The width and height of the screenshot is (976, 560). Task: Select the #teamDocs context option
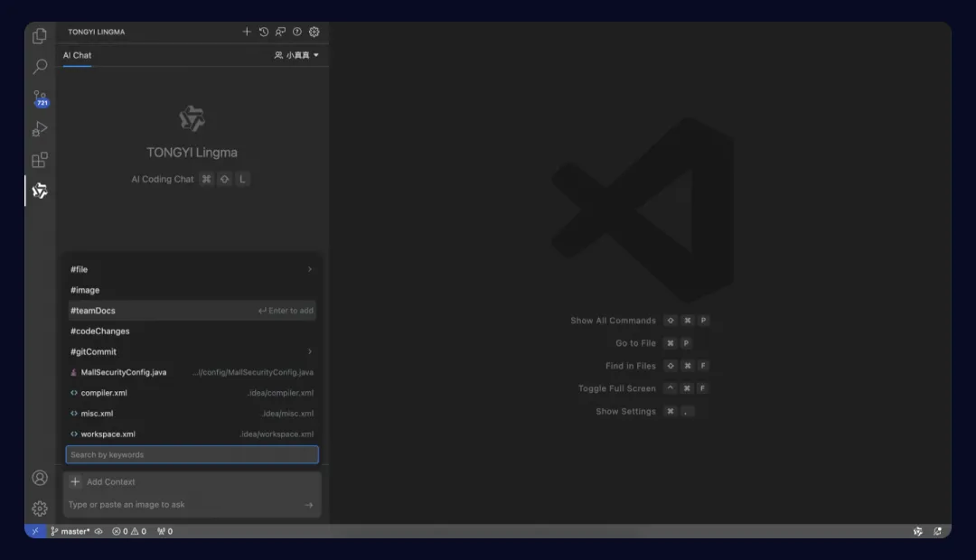pyautogui.click(x=192, y=311)
